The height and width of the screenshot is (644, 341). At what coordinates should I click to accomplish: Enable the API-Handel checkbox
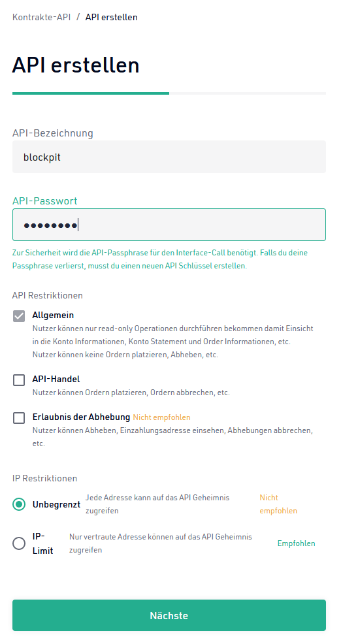[19, 380]
